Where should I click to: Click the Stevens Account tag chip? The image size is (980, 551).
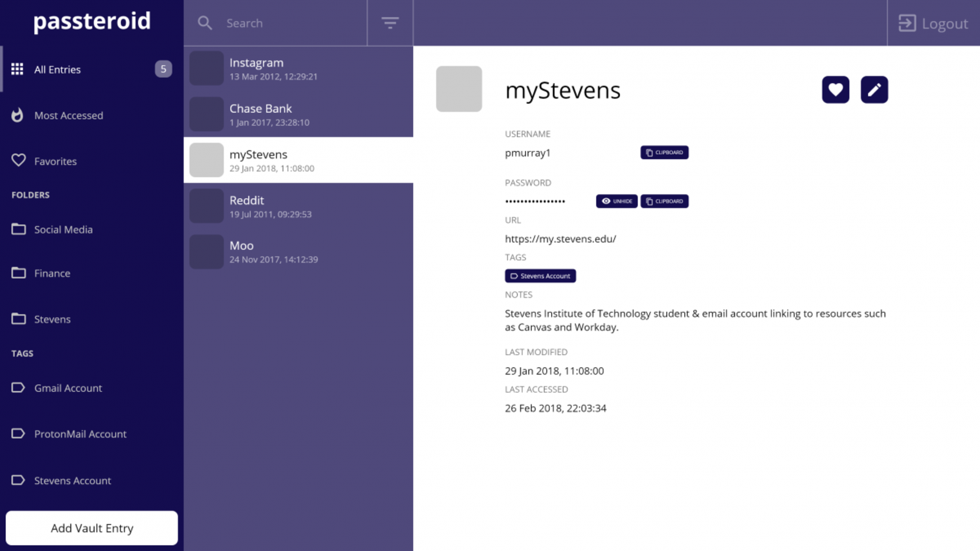[x=540, y=276]
